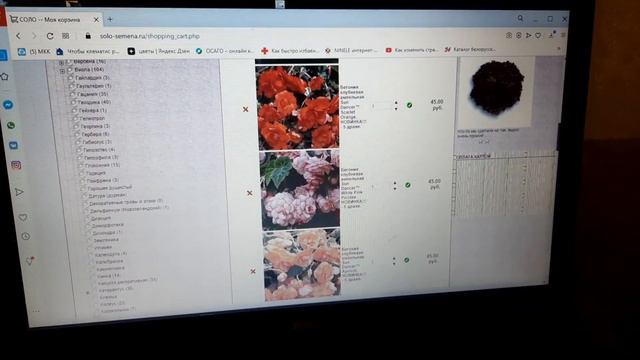Select the Гвоздика (40) category
This screenshot has height=360, width=640.
[x=94, y=102]
